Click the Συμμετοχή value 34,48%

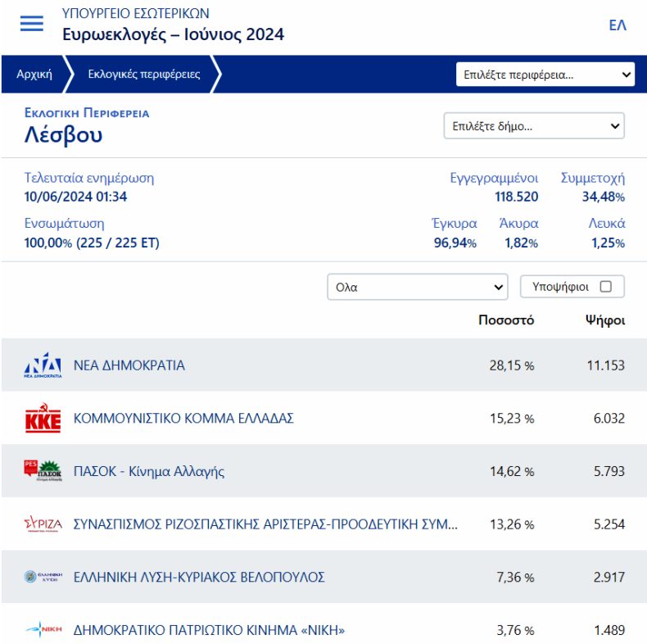coord(604,197)
